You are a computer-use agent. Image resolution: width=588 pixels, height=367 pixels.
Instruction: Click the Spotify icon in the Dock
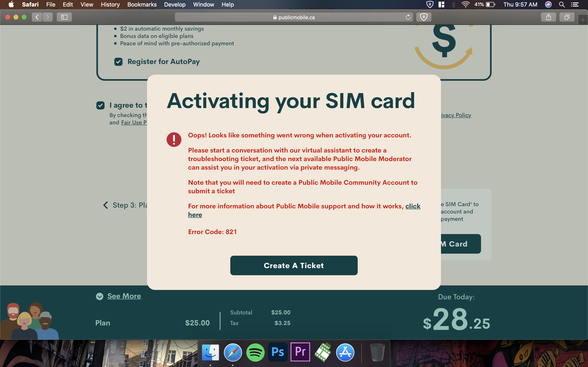tap(256, 352)
